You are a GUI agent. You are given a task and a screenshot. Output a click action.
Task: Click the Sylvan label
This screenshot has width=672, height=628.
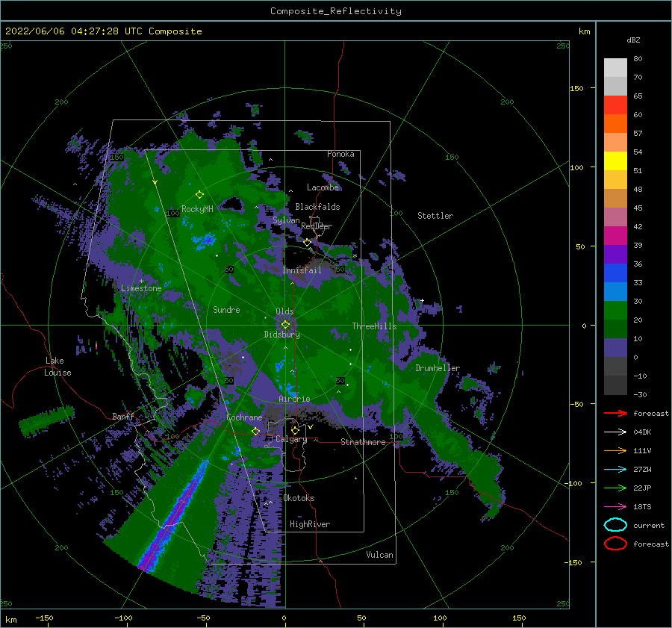point(286,220)
